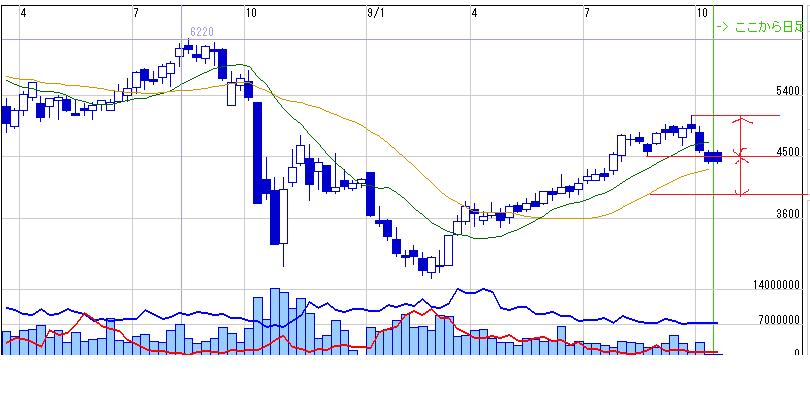
Task: Select the lower red double-headed arrow
Action: tap(740, 175)
